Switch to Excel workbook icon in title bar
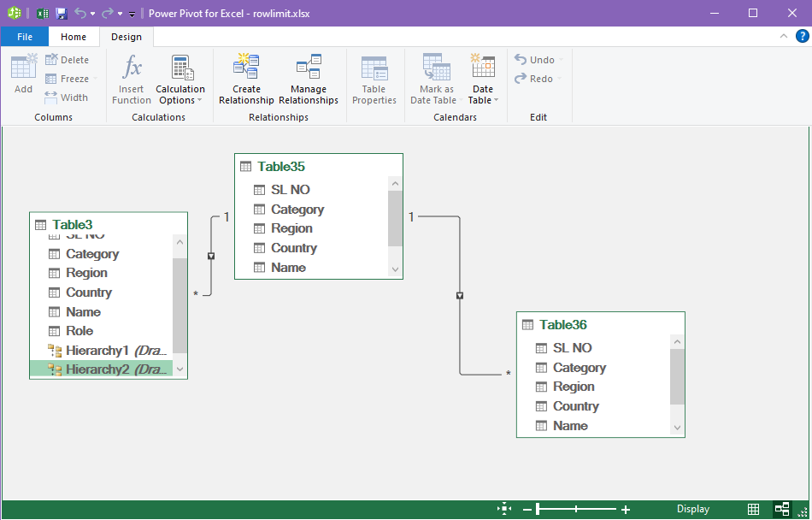The height and width of the screenshot is (520, 812). (x=43, y=14)
